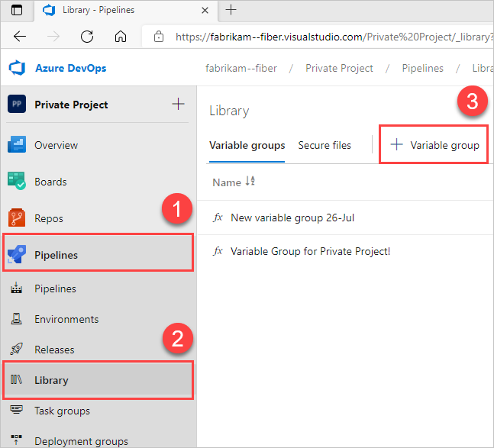Reload the page with refresh icon
The image size is (494, 448).
87,37
